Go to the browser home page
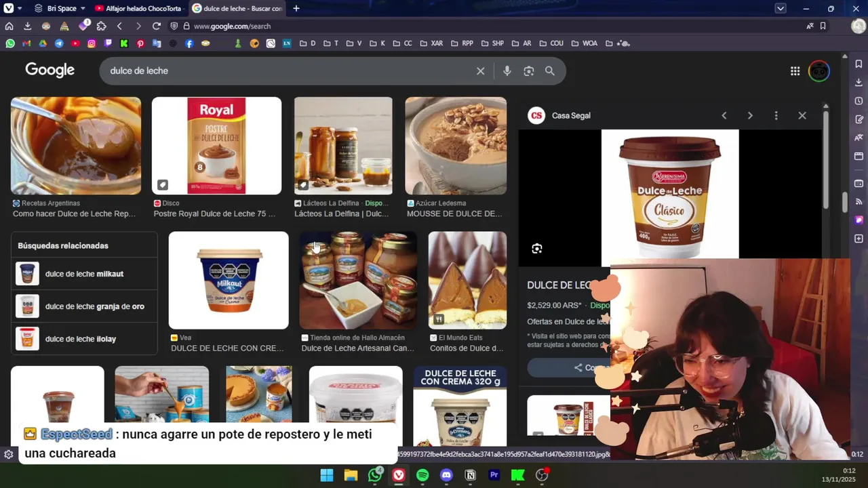Viewport: 868px width, 488px height. click(9, 26)
